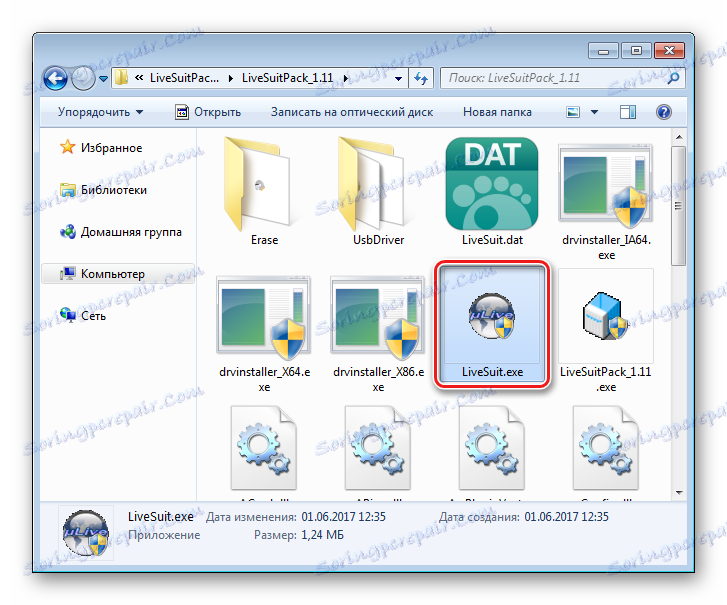The image size is (727, 605).
Task: Toggle the preview pane
Action: click(x=628, y=112)
